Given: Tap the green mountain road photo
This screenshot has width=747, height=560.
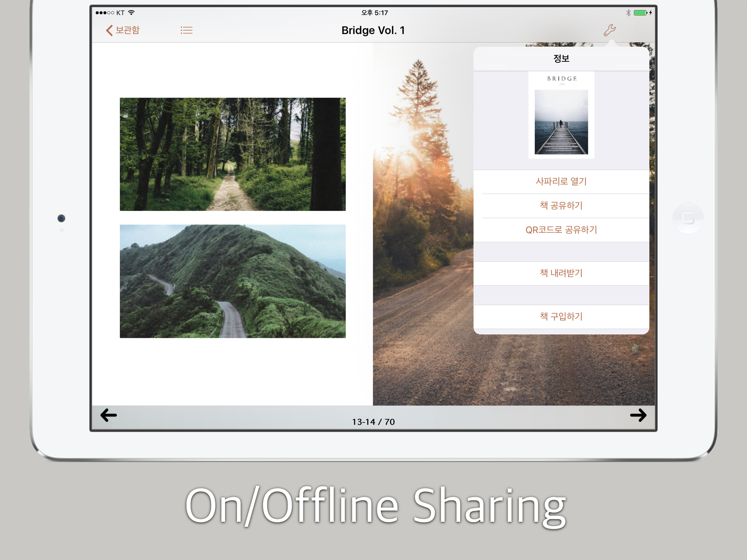Looking at the screenshot, I should [232, 281].
